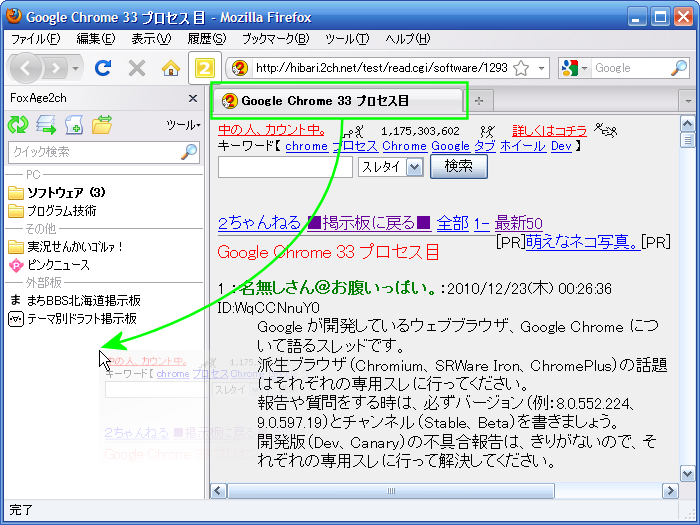Click the 中の人、カウント中。 link
Screen dimensions: 700x525
pyautogui.click(x=271, y=130)
